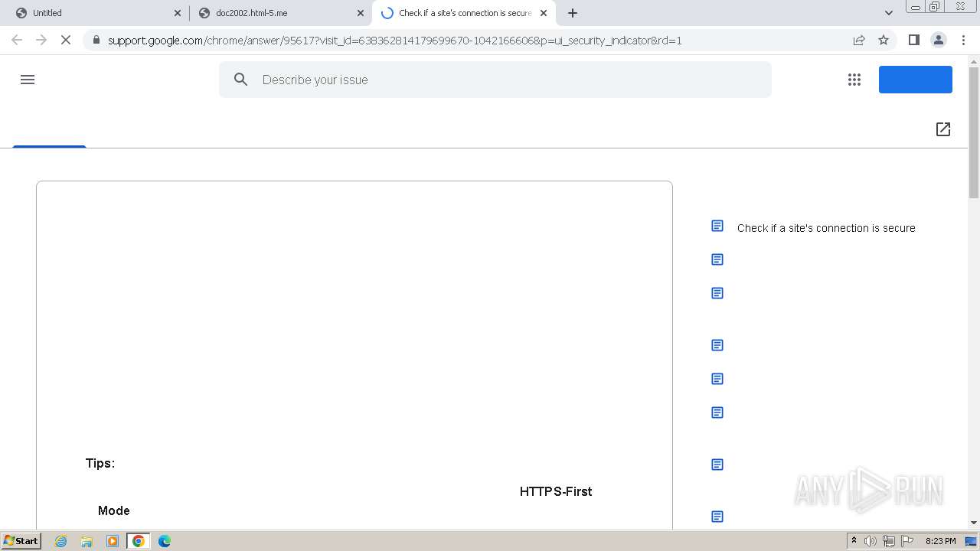Click the blue sign-in button
Image resolution: width=980 pixels, height=551 pixels.
coord(916,80)
